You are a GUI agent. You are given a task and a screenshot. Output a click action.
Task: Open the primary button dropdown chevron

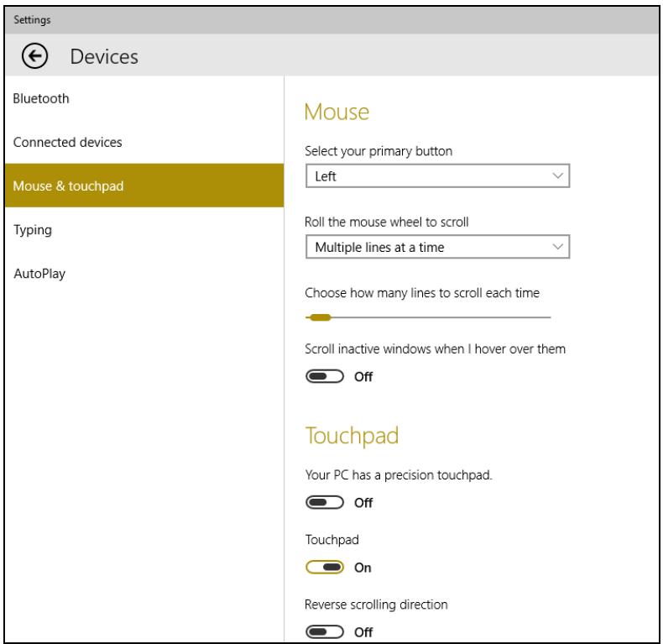[558, 175]
